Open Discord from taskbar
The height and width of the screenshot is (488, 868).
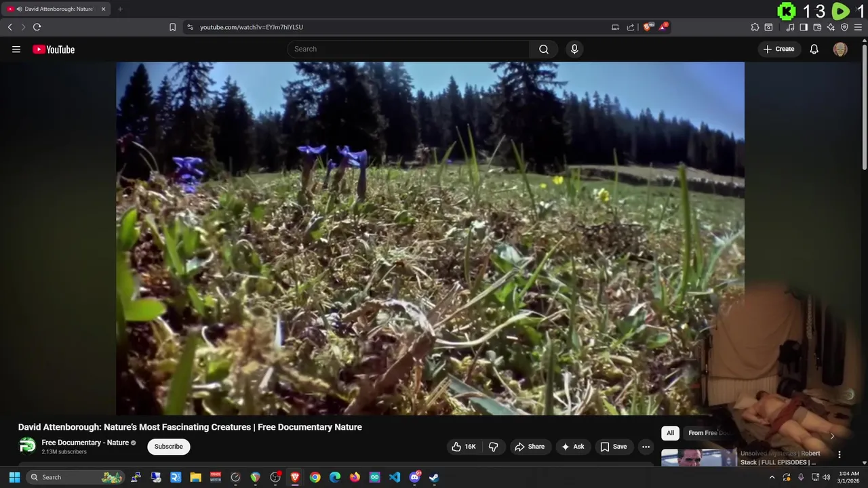pos(414,477)
